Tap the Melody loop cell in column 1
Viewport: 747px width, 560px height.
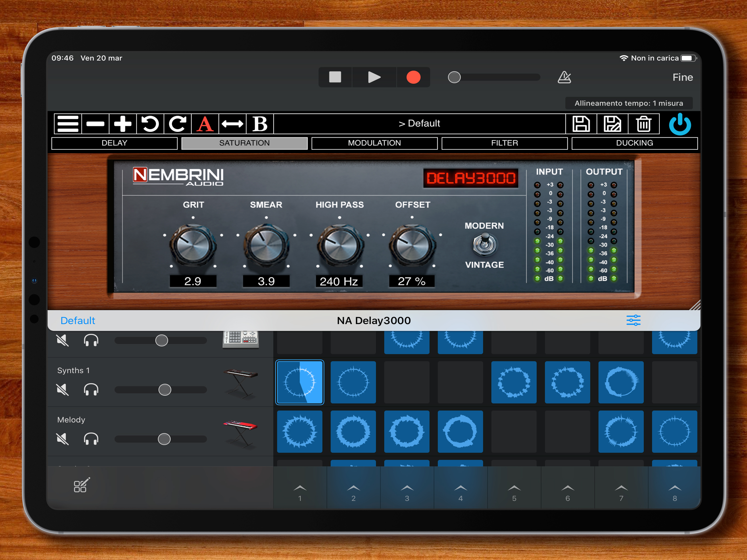(300, 432)
